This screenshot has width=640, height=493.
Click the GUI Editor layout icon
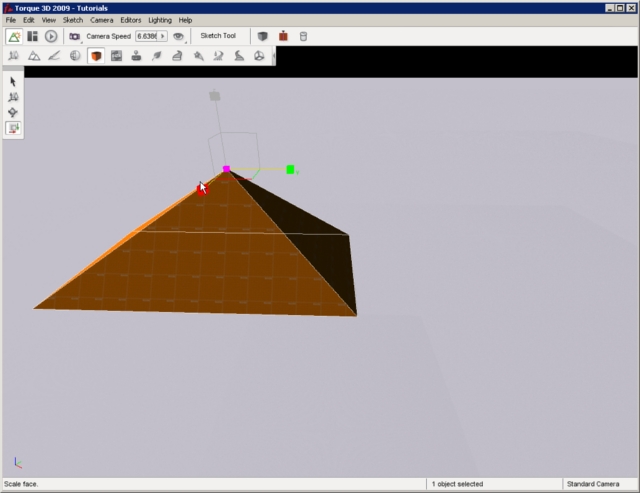click(x=32, y=36)
